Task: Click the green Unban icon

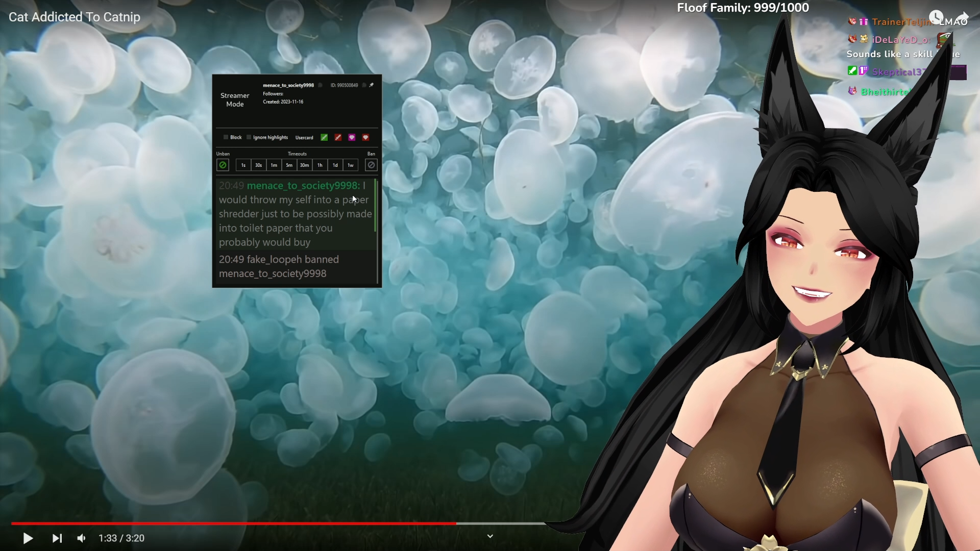Action: coord(223,165)
